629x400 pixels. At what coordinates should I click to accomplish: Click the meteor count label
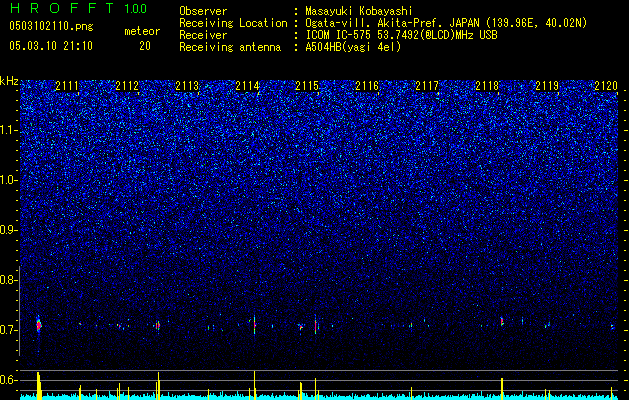point(142,31)
